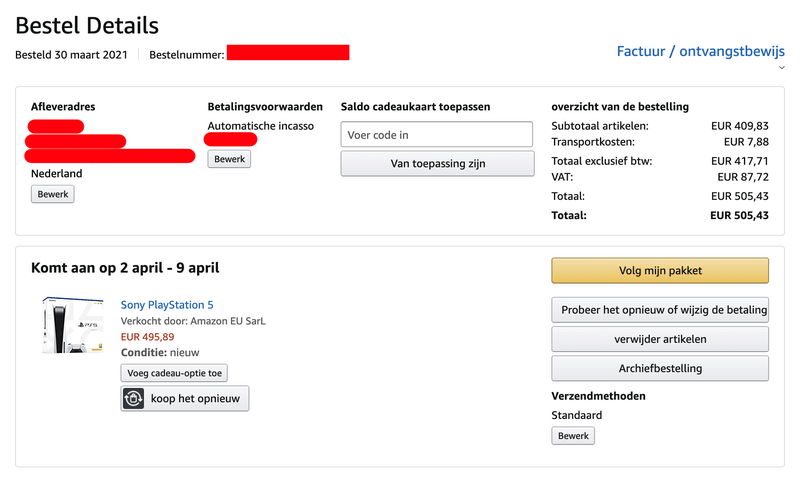Expand the chevron below Factuur / ontvangstbewijs
800x485 pixels.
click(x=781, y=68)
